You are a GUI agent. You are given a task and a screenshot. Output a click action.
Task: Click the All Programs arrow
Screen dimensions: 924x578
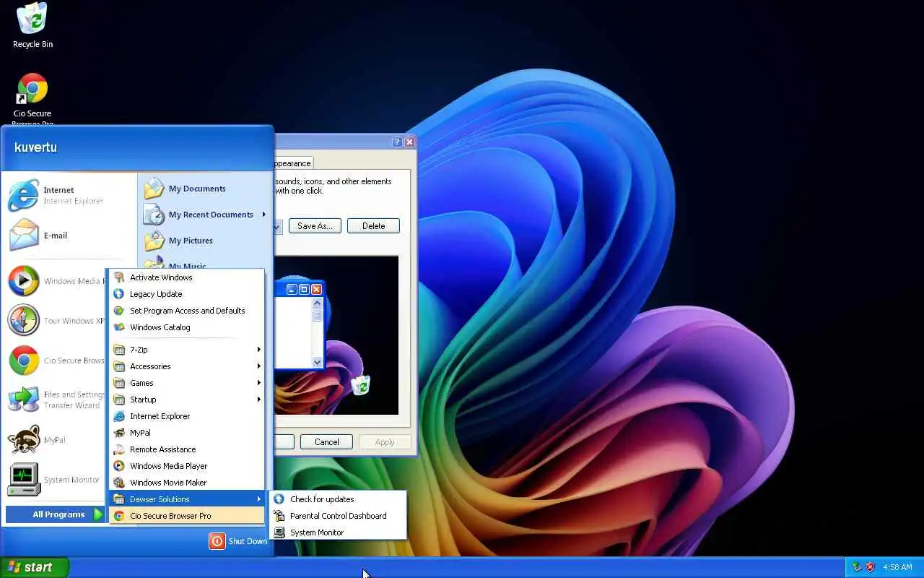pos(99,514)
